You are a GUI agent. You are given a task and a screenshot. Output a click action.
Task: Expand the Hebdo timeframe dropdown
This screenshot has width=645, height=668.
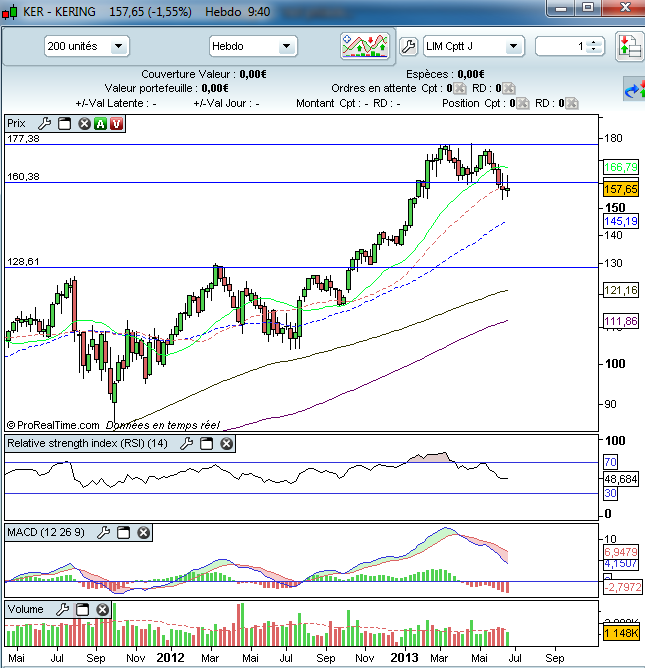click(253, 46)
